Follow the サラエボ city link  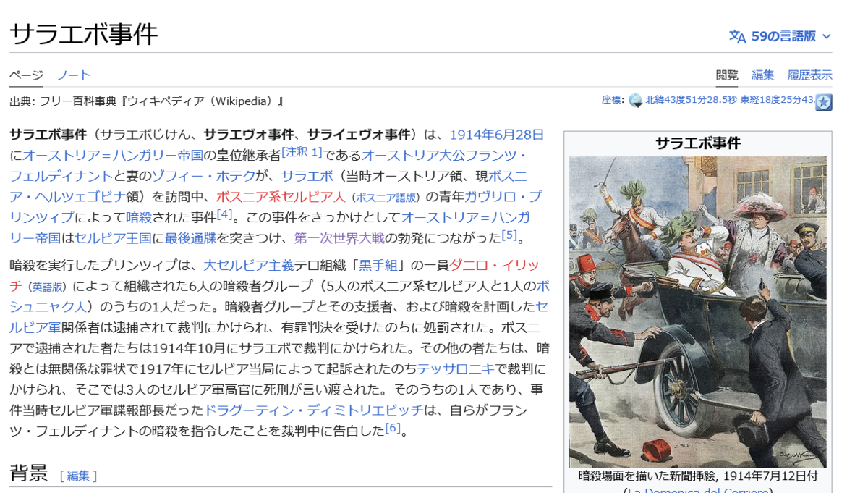(307, 176)
